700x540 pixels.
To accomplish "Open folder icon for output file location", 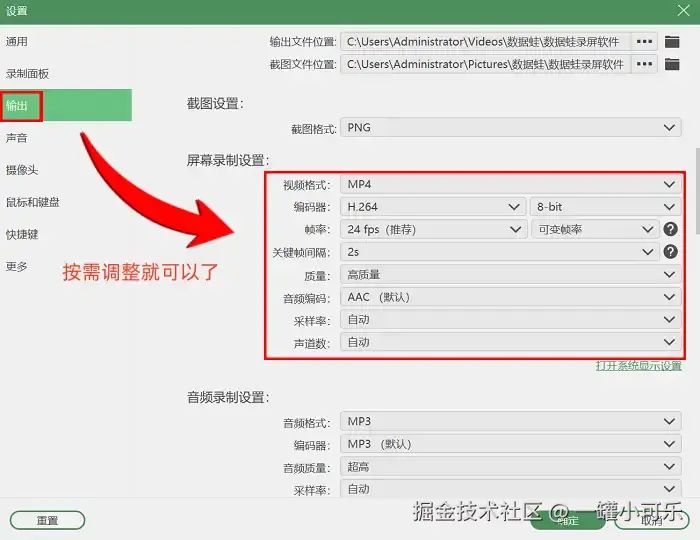I will 672,42.
